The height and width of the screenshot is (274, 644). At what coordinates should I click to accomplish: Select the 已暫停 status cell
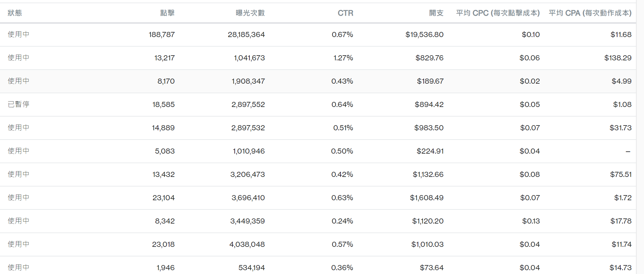pos(19,104)
